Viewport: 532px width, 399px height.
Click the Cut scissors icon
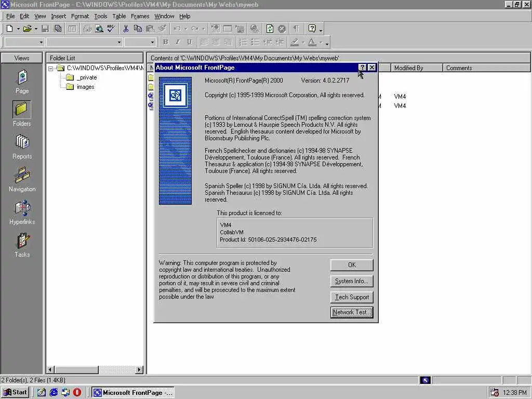126,29
